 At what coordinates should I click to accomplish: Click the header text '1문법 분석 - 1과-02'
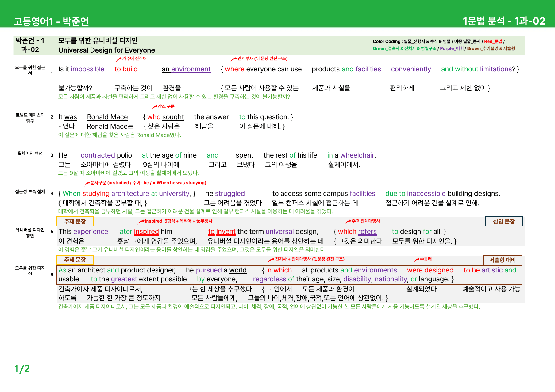click(504, 21)
